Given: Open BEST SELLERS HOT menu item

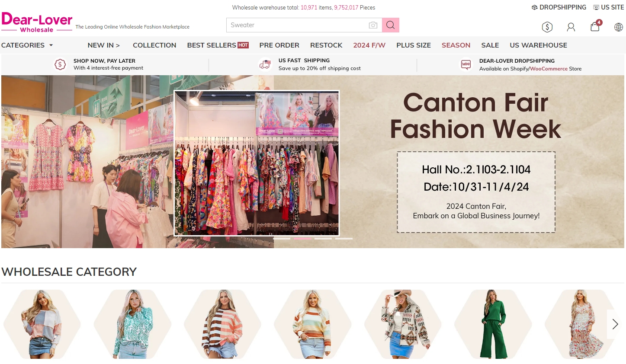Looking at the screenshot, I should point(218,45).
